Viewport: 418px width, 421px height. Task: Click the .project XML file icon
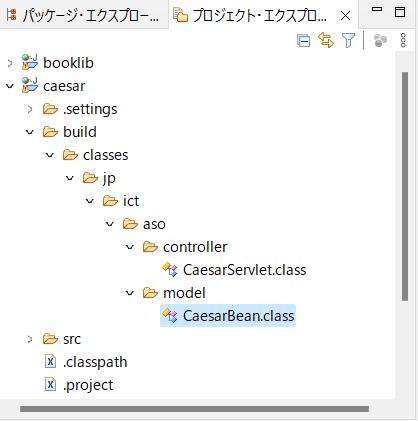(x=50, y=385)
